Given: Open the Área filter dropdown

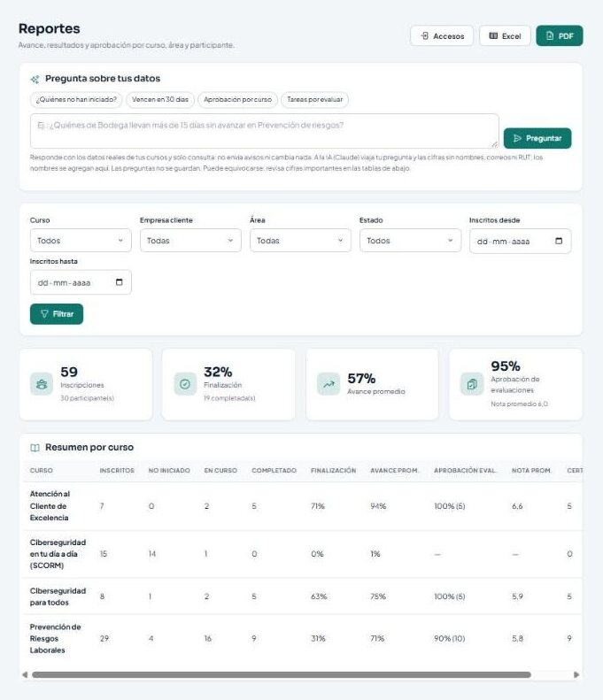Looking at the screenshot, I should [x=300, y=241].
